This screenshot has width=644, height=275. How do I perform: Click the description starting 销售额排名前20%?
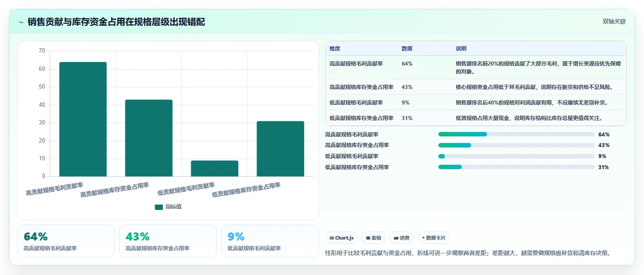[538, 68]
